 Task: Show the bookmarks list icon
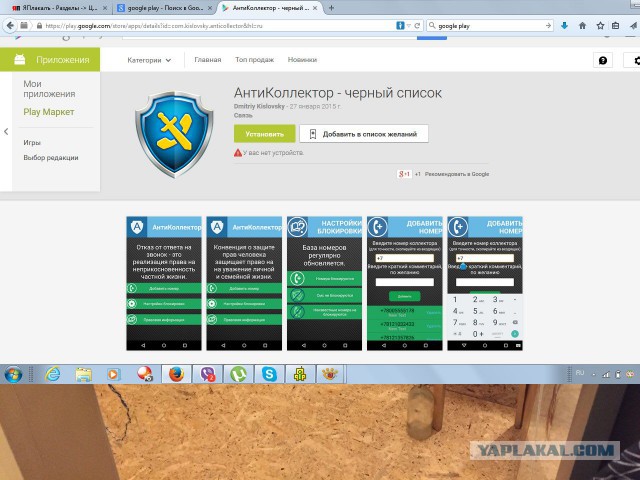[x=616, y=26]
